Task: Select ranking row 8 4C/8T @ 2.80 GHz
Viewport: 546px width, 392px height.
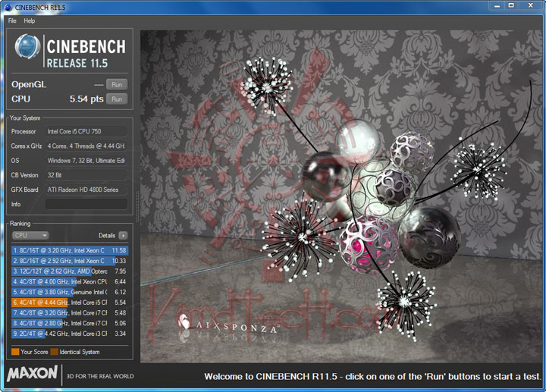Action: click(x=70, y=324)
